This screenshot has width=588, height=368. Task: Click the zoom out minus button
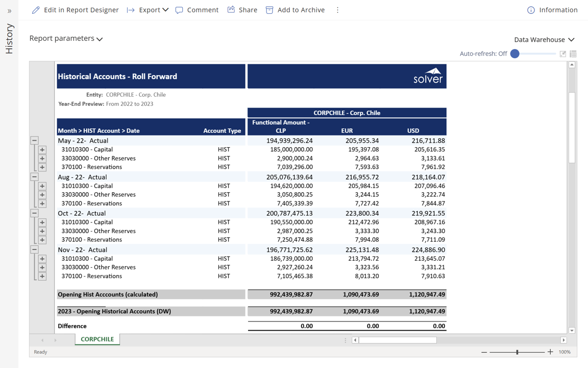tap(484, 352)
